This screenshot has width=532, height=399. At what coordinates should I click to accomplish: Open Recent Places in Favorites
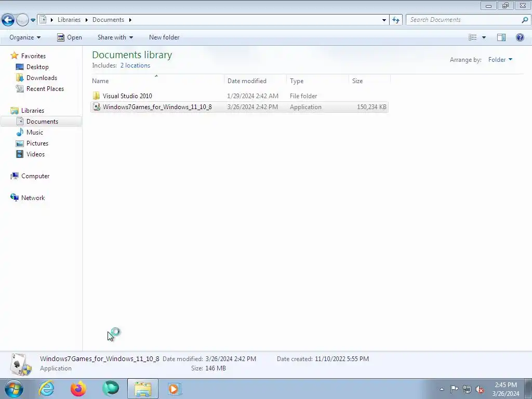pos(45,88)
